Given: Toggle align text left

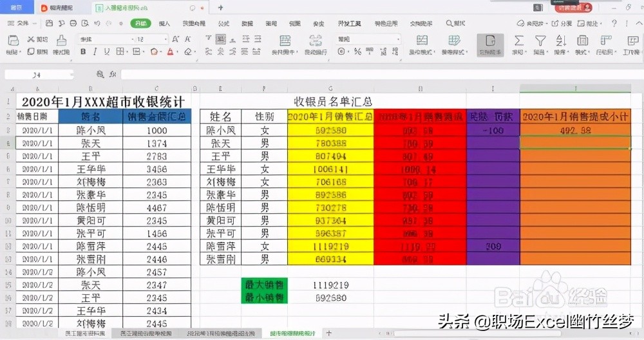Looking at the screenshot, I should pyautogui.click(x=209, y=52).
